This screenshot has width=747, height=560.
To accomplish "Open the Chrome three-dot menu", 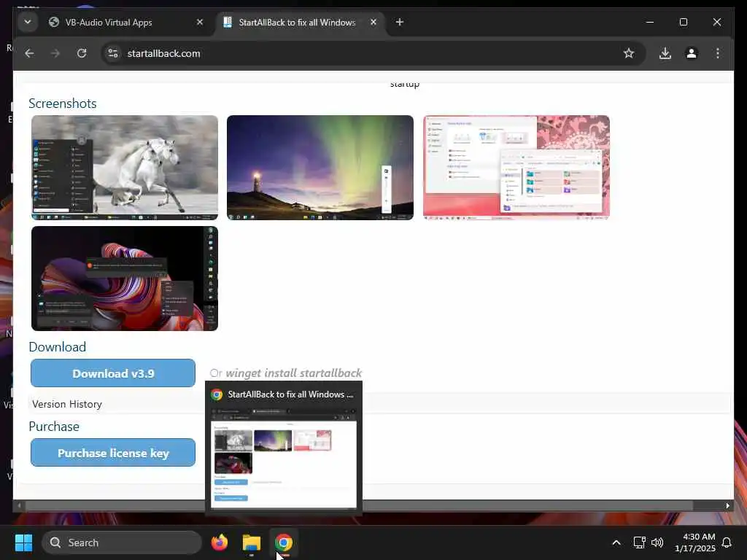I will coord(718,53).
